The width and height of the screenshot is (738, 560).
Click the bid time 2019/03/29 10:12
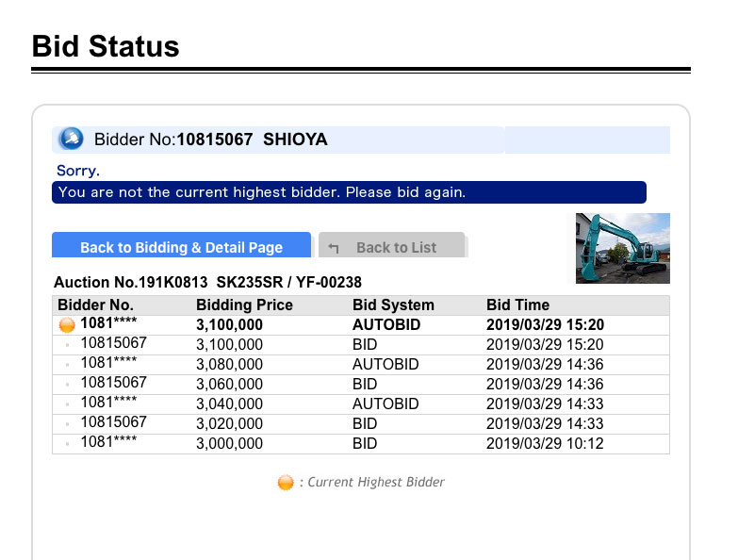(x=545, y=444)
